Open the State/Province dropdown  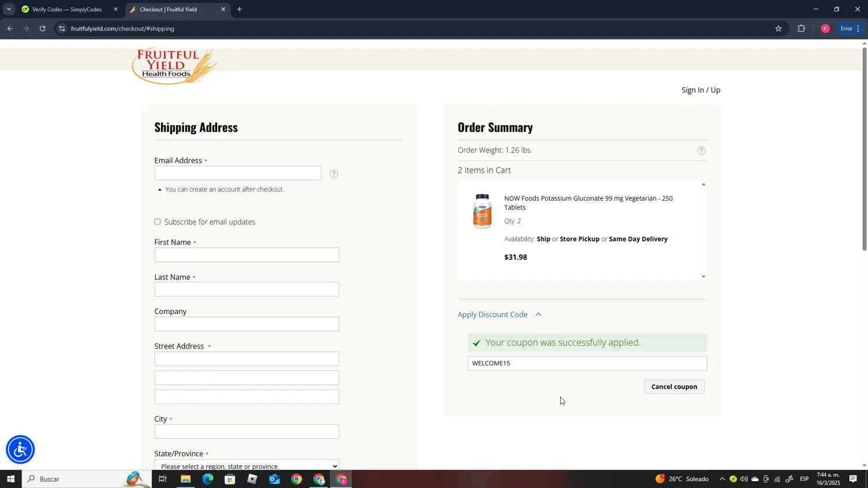coord(247,465)
